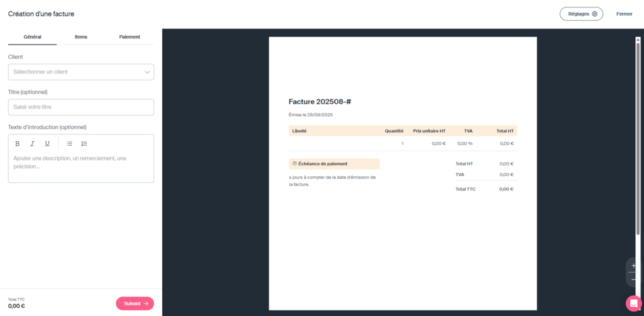Viewport: 644px width, 316px height.
Task: Click into the introduction text area
Action: coord(81,167)
